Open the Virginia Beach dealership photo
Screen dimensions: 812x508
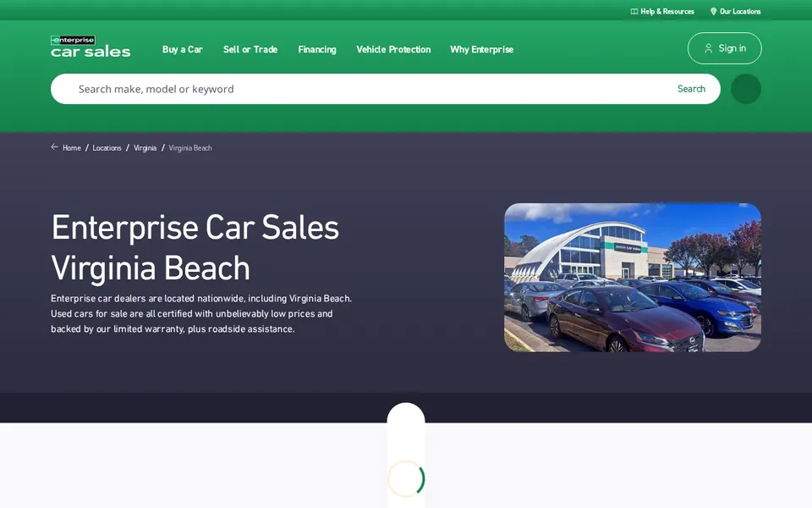pos(633,278)
